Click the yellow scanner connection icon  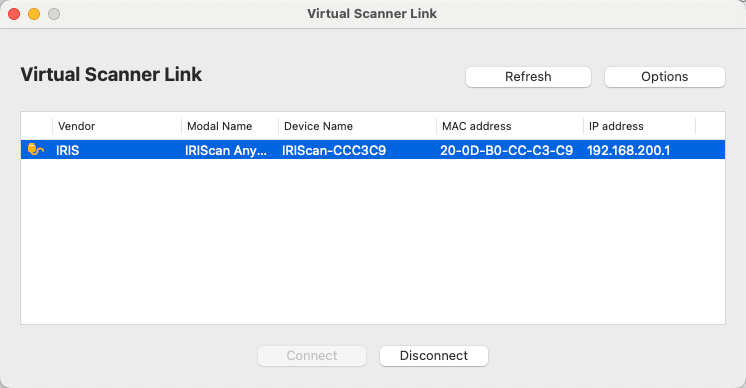pyautogui.click(x=36, y=150)
